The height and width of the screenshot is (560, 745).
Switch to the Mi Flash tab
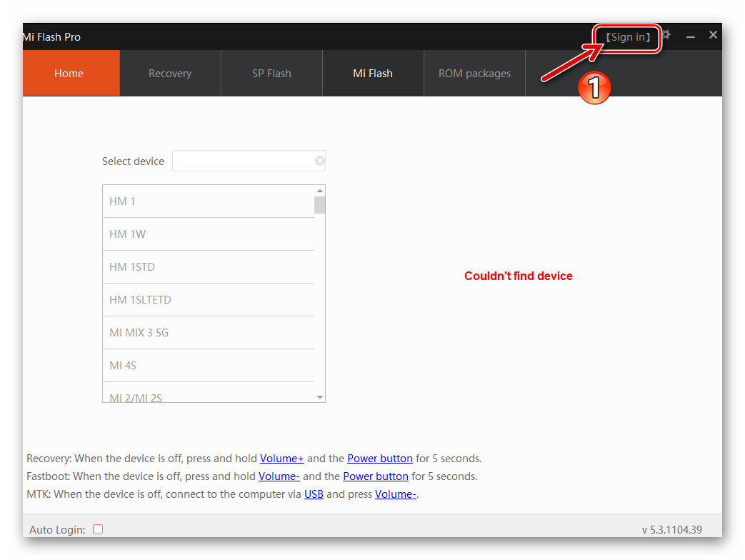373,73
